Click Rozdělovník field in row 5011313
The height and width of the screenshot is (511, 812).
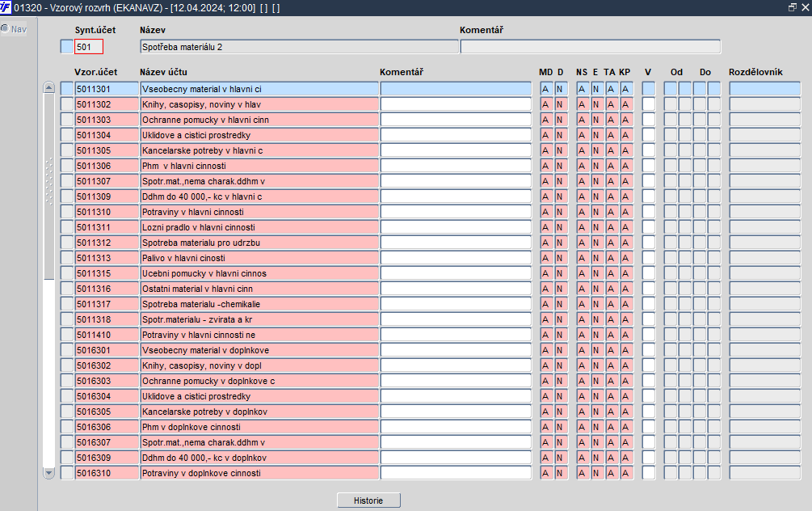(x=765, y=258)
